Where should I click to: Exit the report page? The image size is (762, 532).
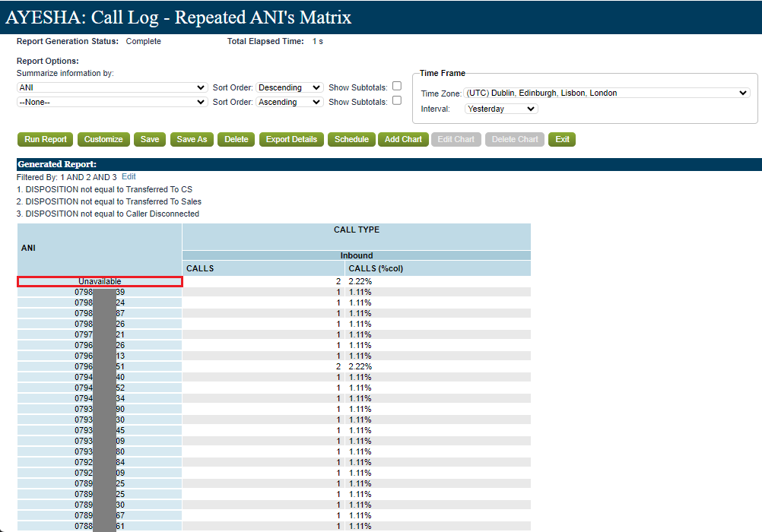[562, 139]
